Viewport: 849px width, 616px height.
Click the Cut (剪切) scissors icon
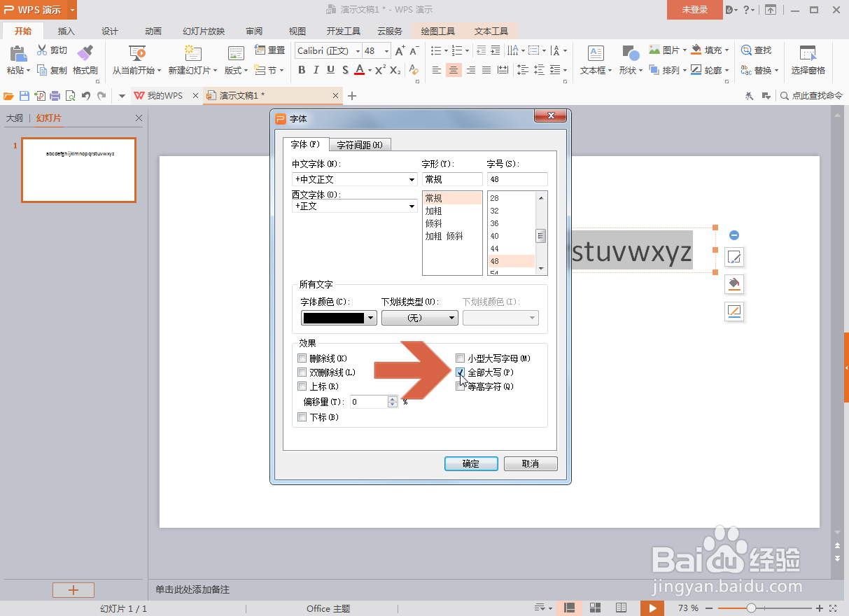[x=42, y=50]
